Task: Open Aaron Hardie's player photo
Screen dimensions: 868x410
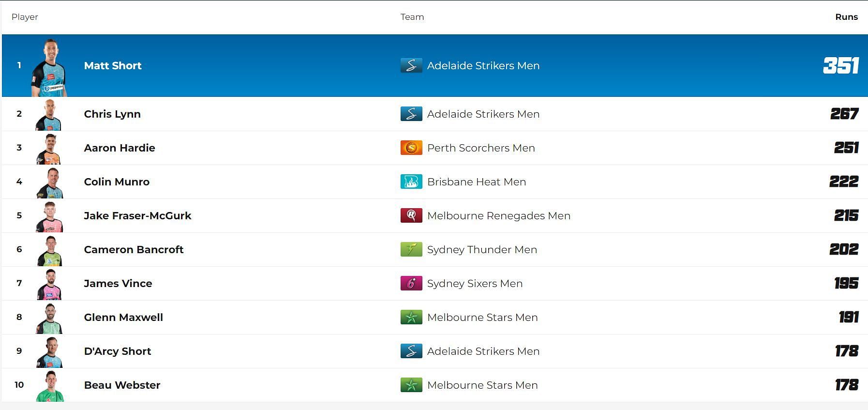Action: coord(49,149)
